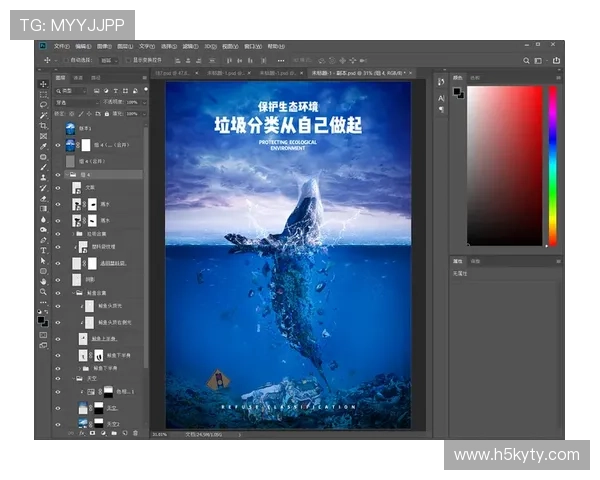
Task: Click the rainbow hue slider strip
Action: (553, 166)
